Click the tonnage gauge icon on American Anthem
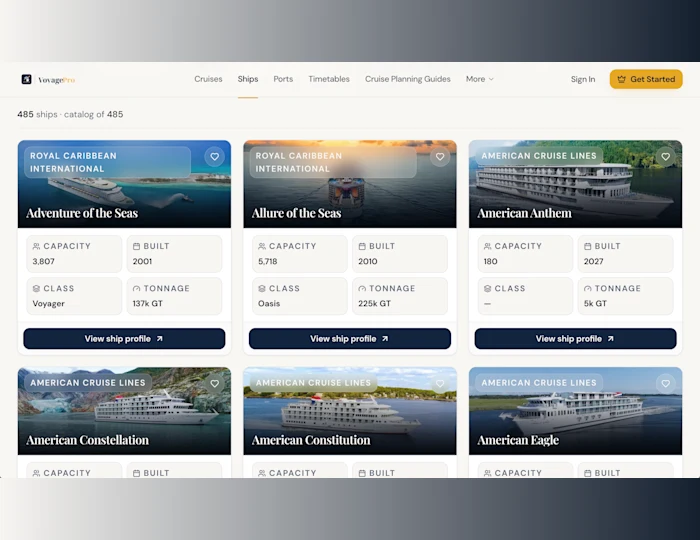Screen dimensions: 700x540 588,289
